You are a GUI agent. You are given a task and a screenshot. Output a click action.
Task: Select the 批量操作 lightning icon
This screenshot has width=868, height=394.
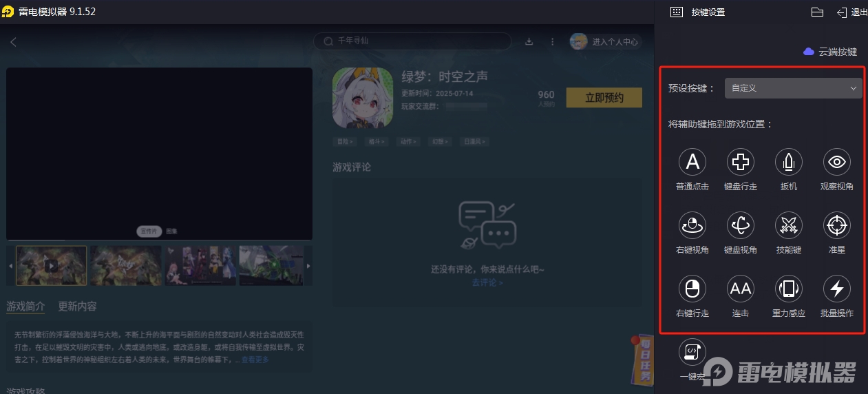[x=837, y=289]
